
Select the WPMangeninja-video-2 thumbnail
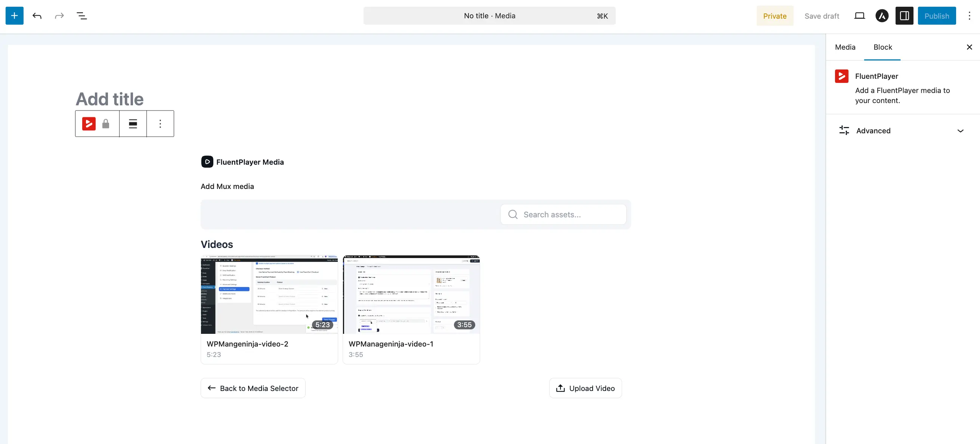[269, 295]
